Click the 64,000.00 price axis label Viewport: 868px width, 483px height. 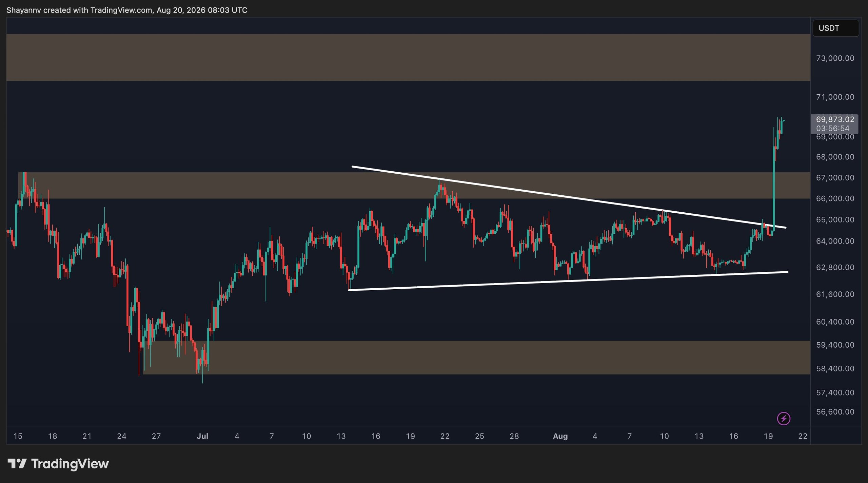[x=835, y=241]
